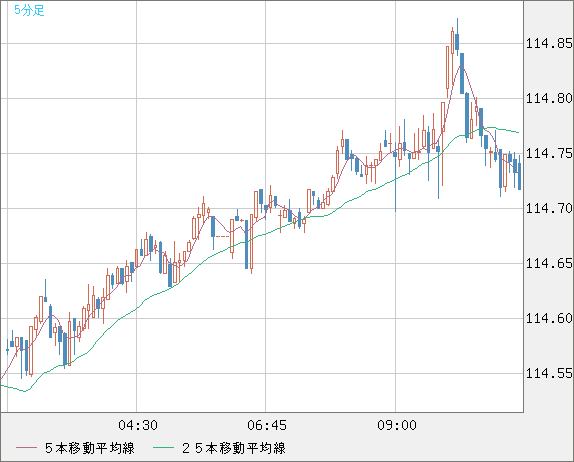Click the 5本移動平均線 legend label
This screenshot has height=462, width=574.
click(90, 448)
